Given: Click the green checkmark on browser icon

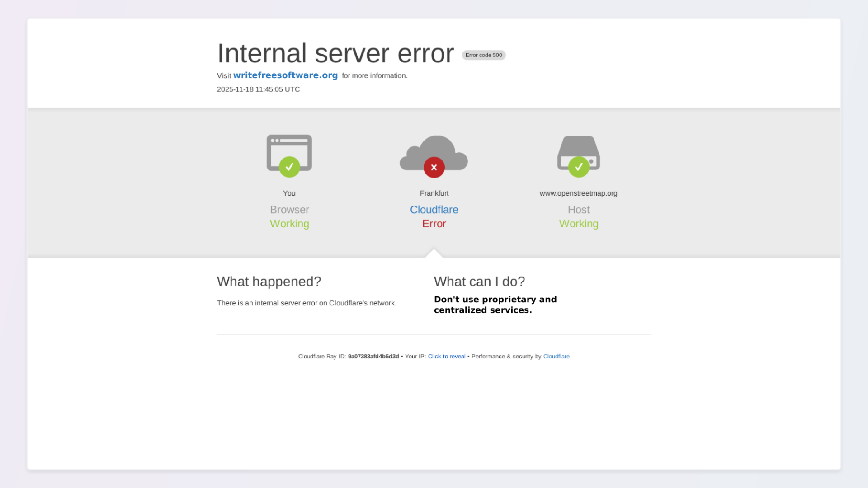Looking at the screenshot, I should click(x=289, y=167).
